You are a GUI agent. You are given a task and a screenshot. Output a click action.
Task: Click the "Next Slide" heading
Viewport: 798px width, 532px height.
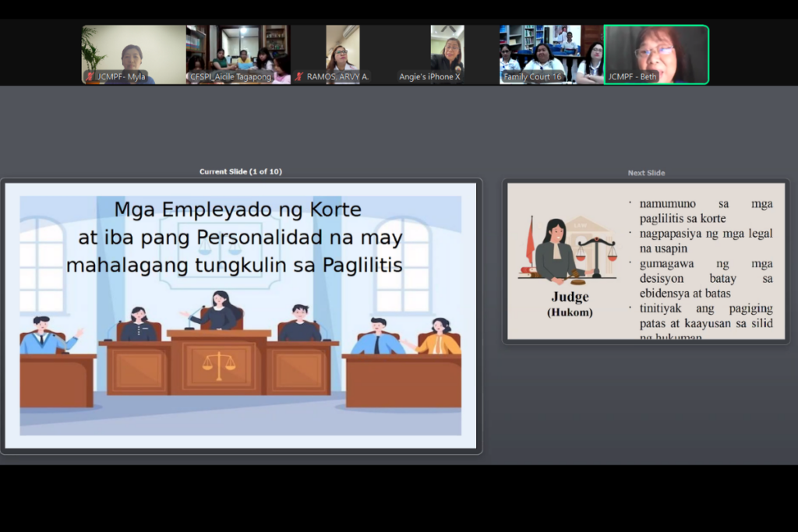tap(646, 173)
